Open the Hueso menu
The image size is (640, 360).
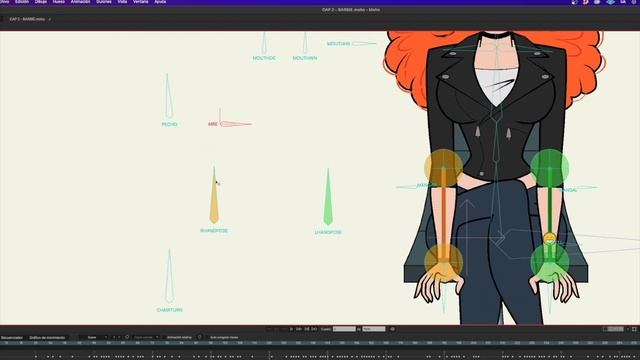click(59, 2)
